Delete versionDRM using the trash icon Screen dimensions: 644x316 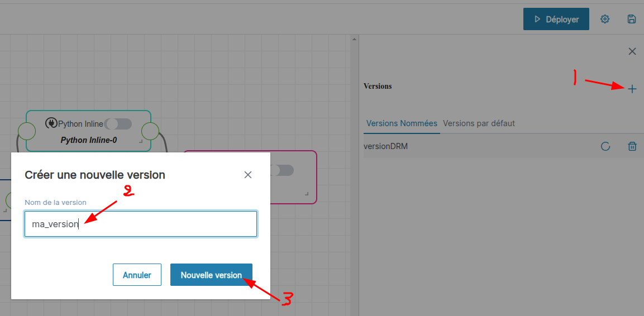[x=632, y=146]
